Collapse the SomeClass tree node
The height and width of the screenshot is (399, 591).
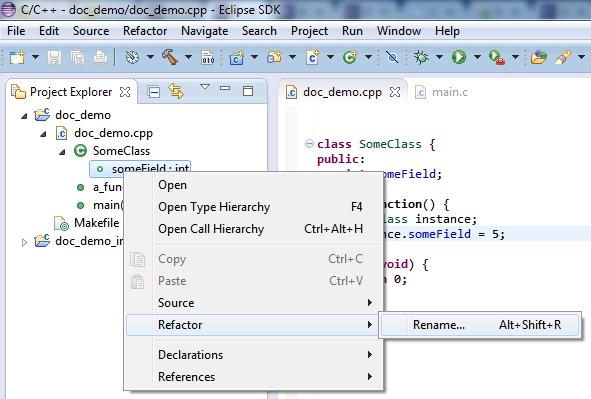click(62, 152)
